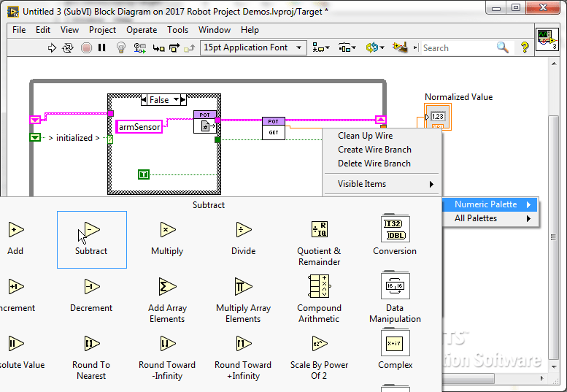Expand the Numeric Palette submenu
This screenshot has height=392, width=567.
[490, 204]
